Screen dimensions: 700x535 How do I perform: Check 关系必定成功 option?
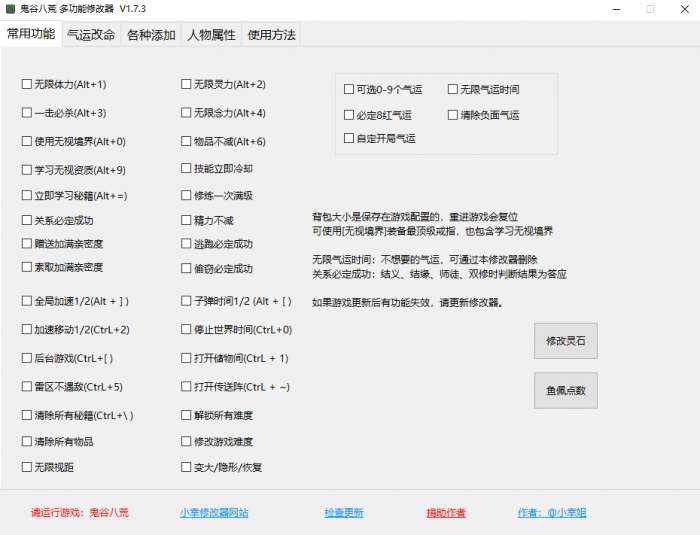pos(58,220)
